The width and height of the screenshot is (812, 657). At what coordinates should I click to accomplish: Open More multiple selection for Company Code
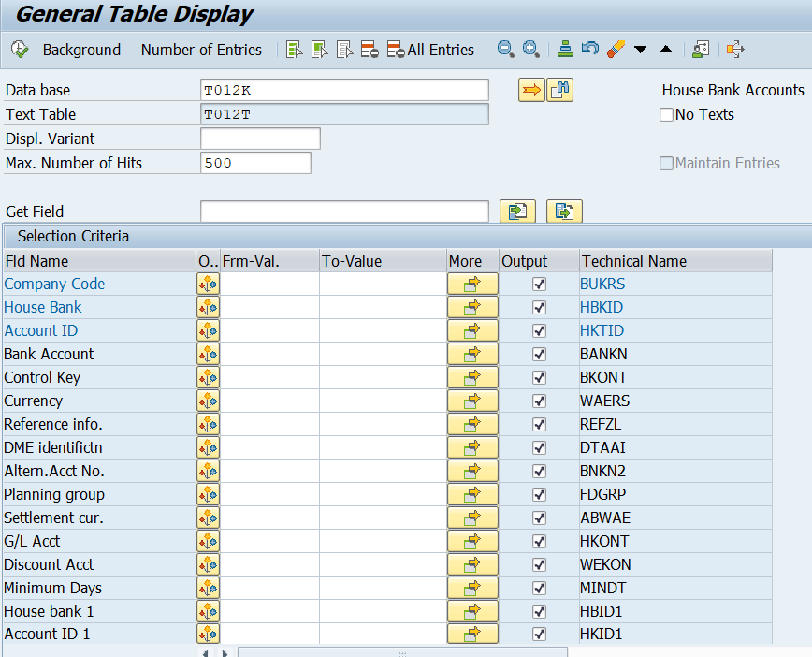tap(472, 284)
